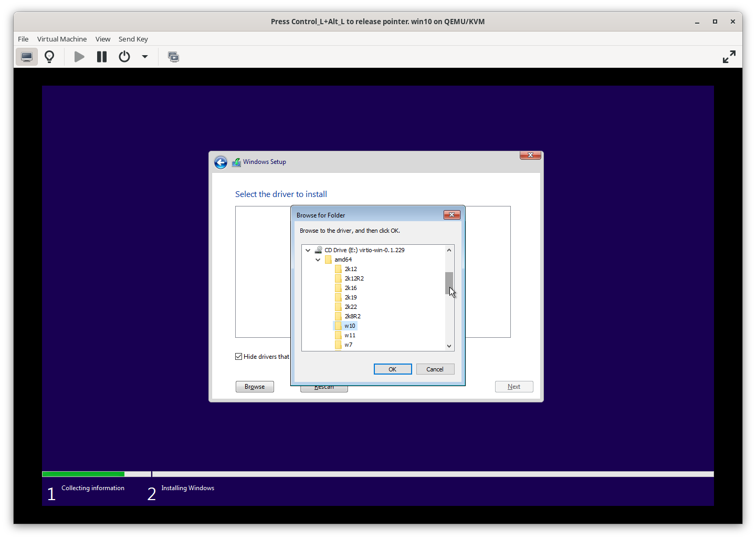756x539 pixels.
Task: Click the 2k16 folder icon
Action: [338, 288]
